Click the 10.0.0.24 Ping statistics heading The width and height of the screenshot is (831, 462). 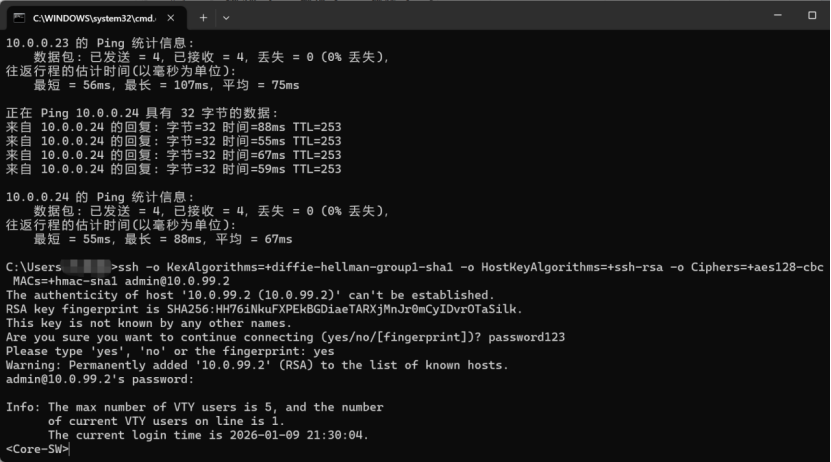100,197
